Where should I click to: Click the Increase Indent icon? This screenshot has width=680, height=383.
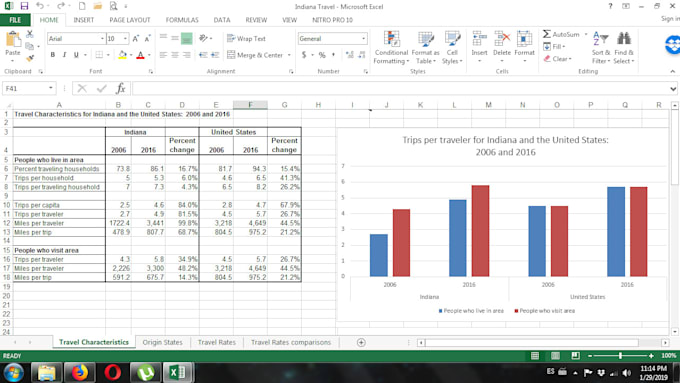coord(215,55)
